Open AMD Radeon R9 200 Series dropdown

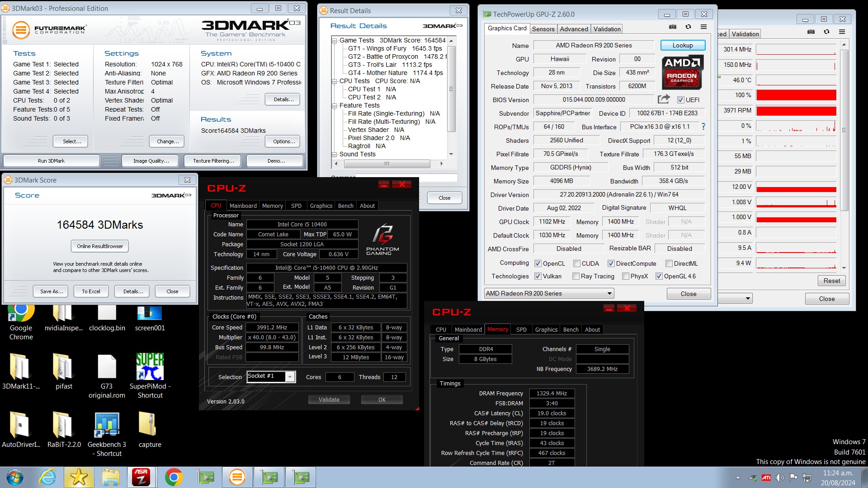pos(549,293)
